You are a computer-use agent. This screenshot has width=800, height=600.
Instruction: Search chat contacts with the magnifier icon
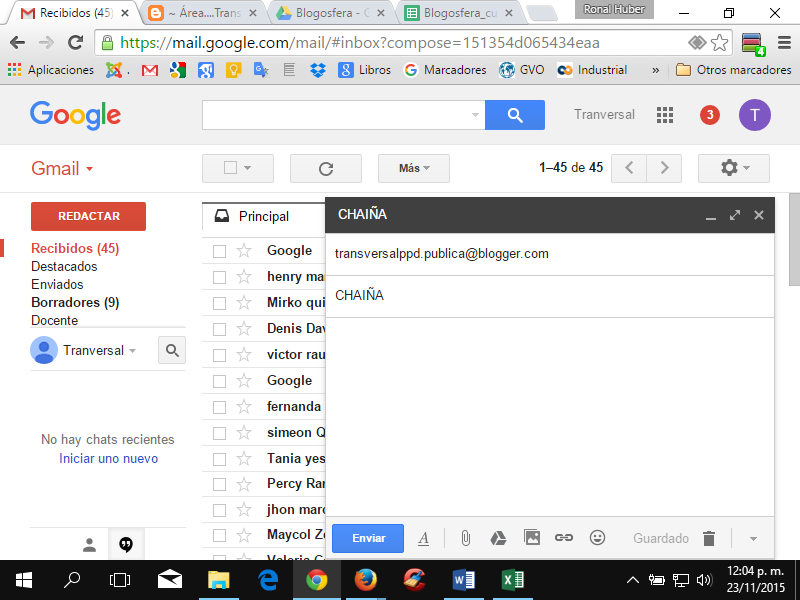pos(172,351)
